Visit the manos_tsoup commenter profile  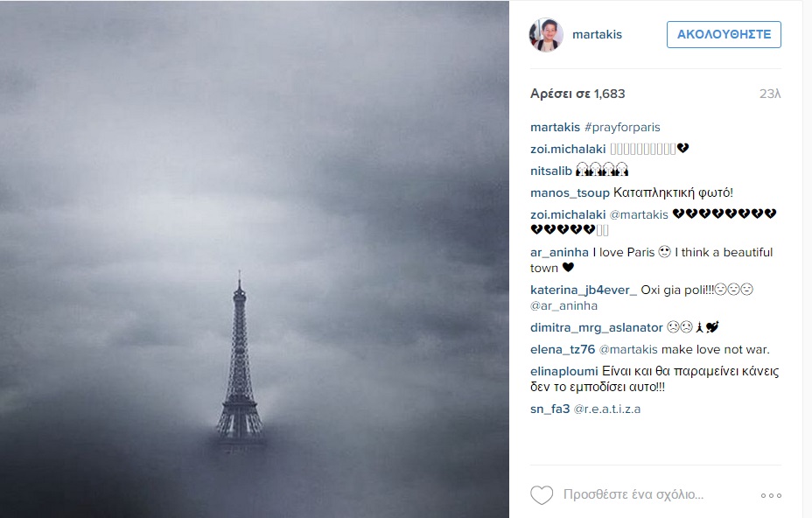coord(570,192)
